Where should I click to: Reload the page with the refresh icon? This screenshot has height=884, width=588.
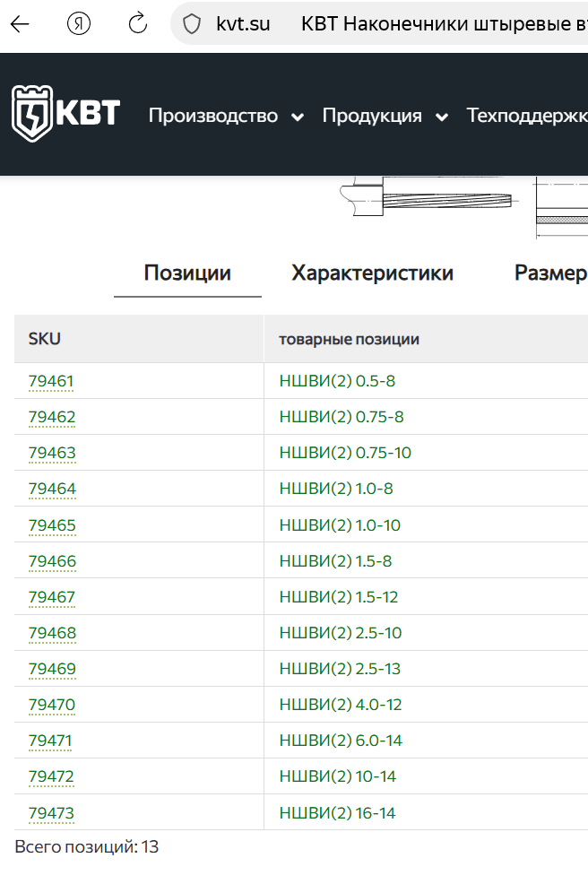click(x=137, y=24)
